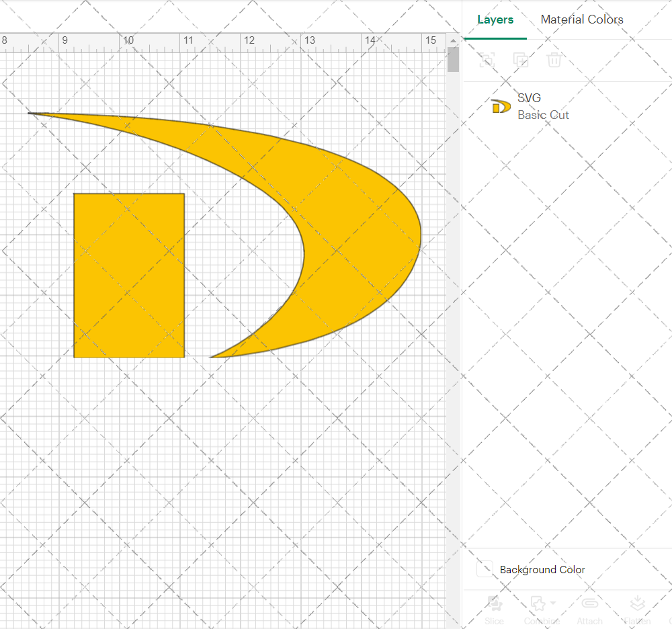The image size is (672, 629).
Task: Click the Attach tool
Action: pyautogui.click(x=590, y=610)
